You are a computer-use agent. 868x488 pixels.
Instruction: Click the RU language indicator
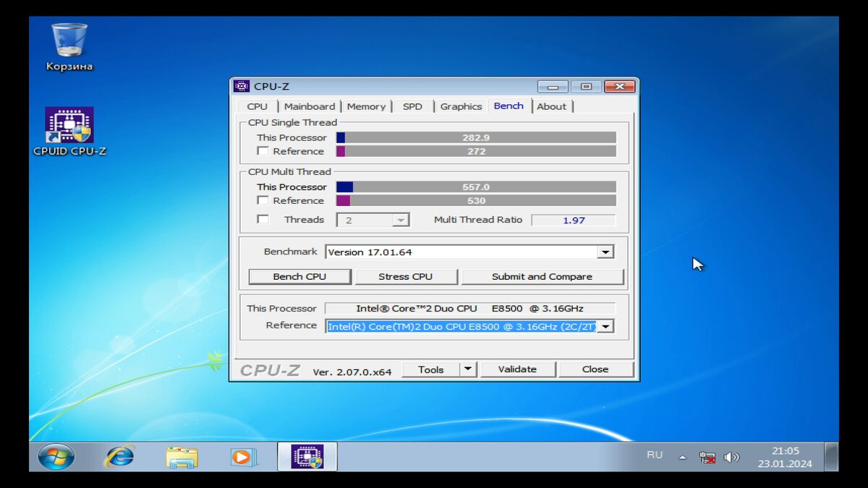click(x=655, y=455)
